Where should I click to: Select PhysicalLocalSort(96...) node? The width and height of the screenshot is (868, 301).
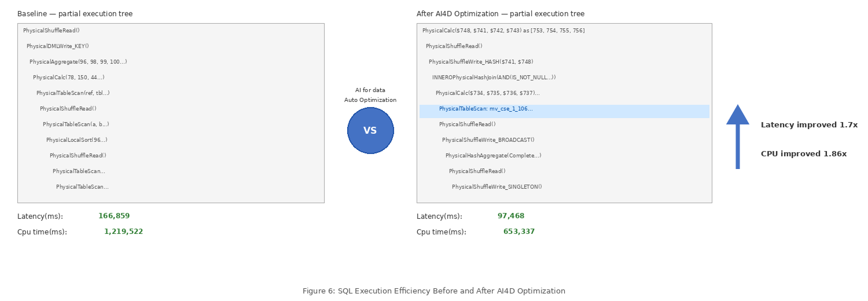coord(77,140)
